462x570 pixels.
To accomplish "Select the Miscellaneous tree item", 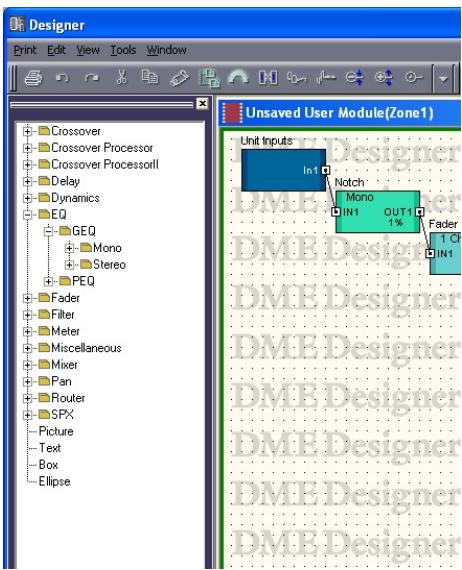I will (x=86, y=348).
